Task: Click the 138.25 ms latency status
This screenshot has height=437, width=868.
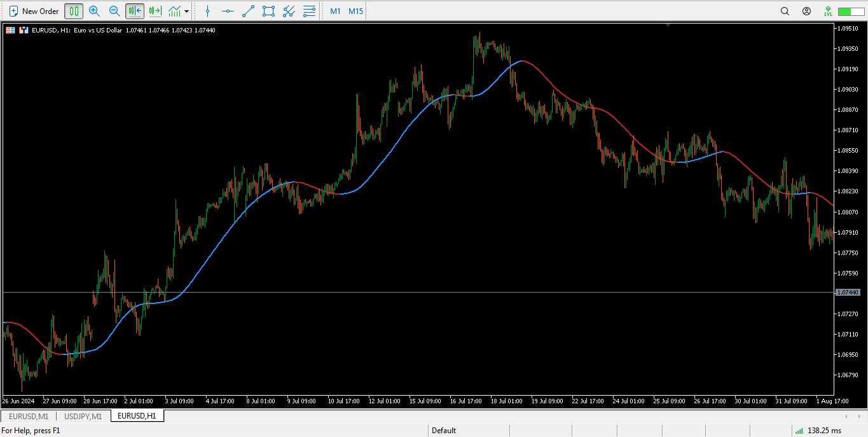Action: 825,431
